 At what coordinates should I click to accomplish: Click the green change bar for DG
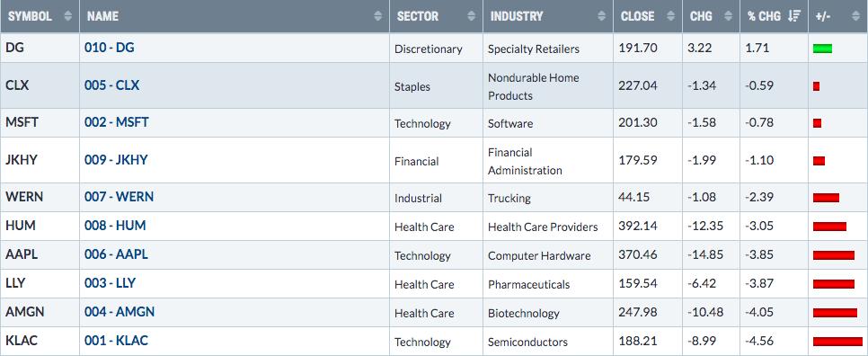[822, 49]
